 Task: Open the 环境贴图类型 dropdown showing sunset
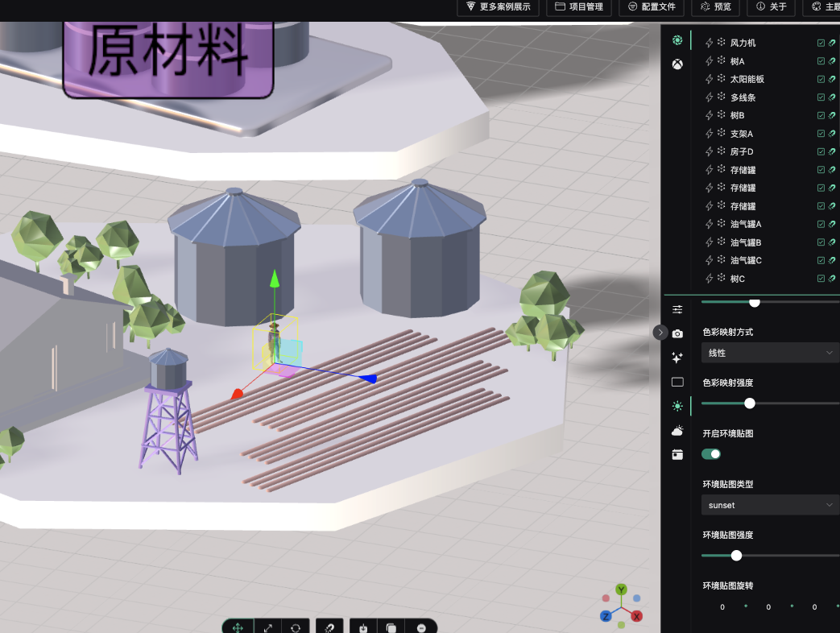point(770,505)
